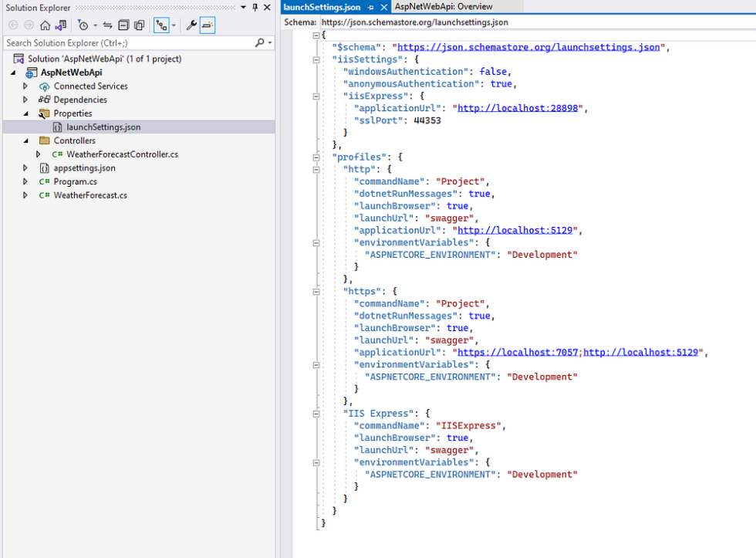Click the Home icon in Solution Explorer
This screenshot has width=756, height=558.
coord(46,25)
